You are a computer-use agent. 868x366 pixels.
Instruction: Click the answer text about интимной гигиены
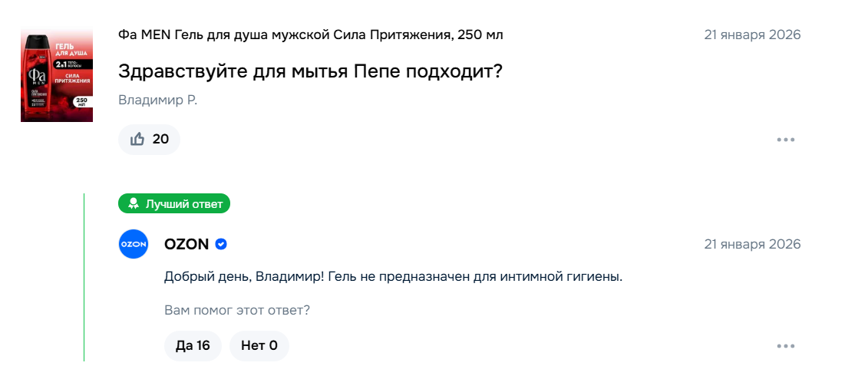point(393,276)
